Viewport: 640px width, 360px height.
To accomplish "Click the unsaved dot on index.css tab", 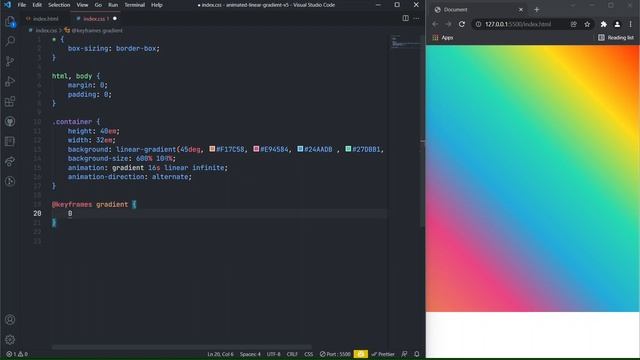I will click(x=115, y=19).
